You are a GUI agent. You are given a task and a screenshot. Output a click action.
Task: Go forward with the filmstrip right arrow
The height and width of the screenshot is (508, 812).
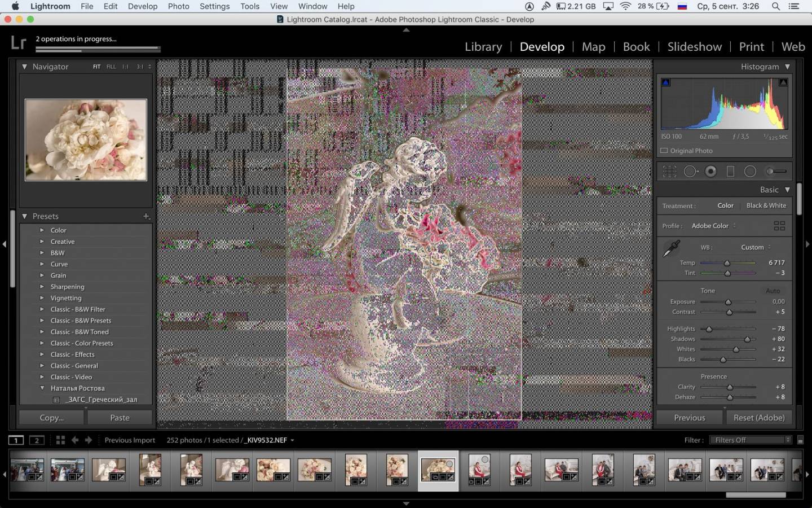[89, 440]
